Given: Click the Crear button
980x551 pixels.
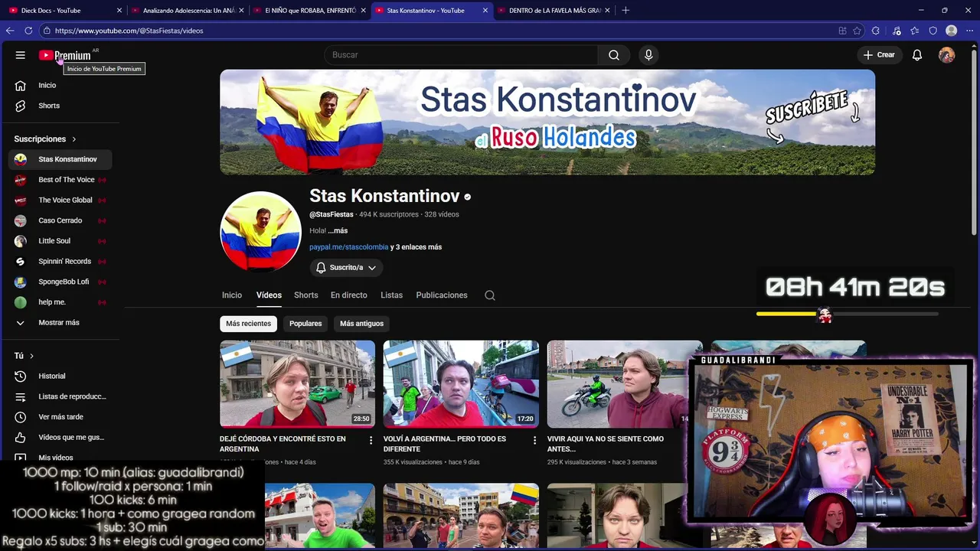Looking at the screenshot, I should tap(879, 55).
